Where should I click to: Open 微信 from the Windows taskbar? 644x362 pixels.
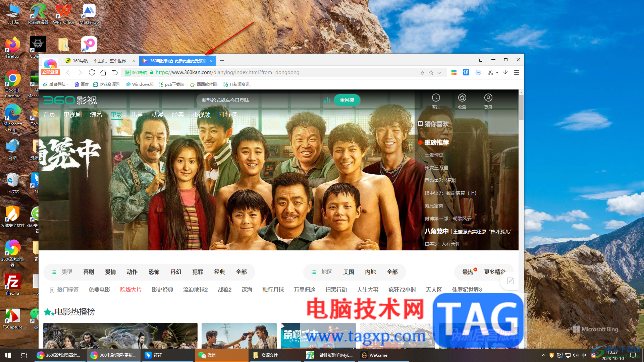point(221,355)
